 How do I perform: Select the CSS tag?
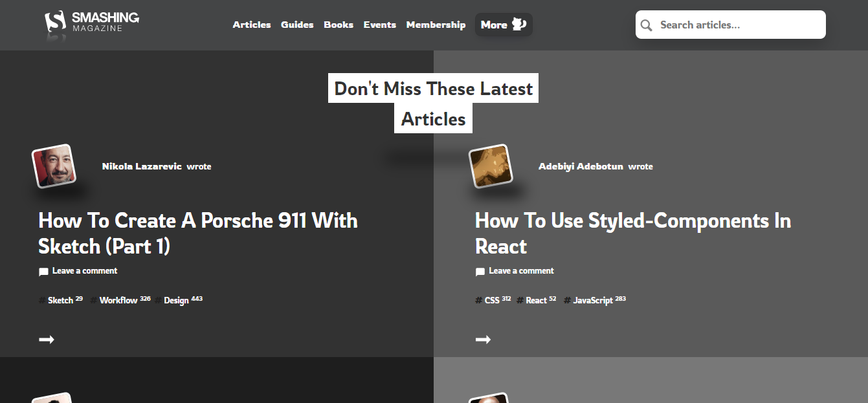492,300
